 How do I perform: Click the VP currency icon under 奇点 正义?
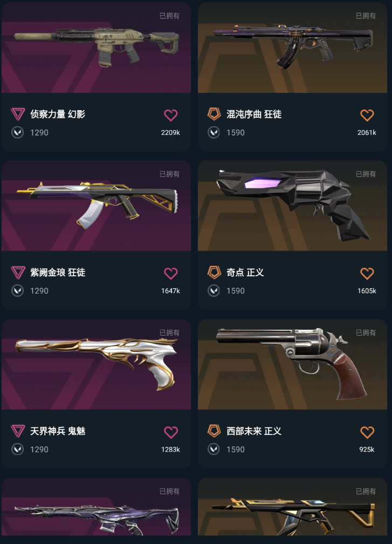[214, 291]
